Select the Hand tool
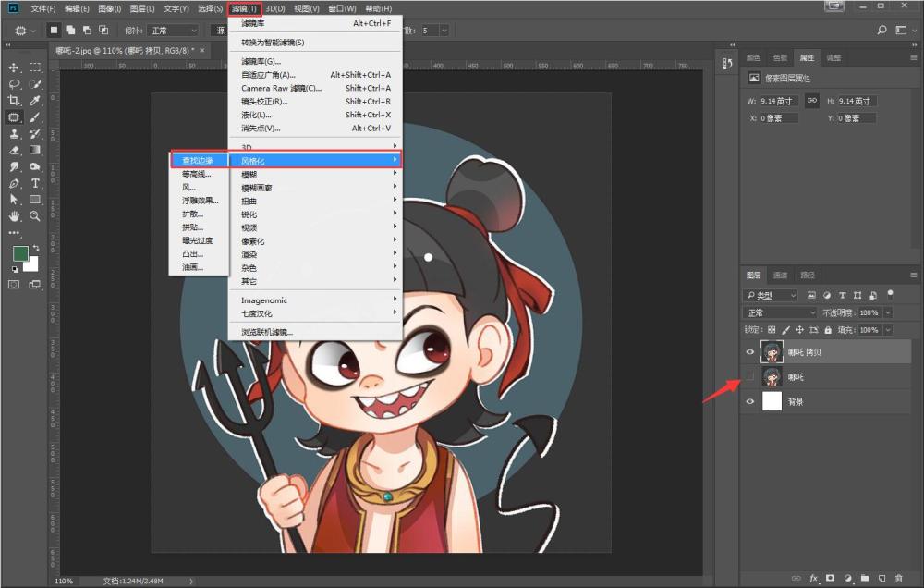The height and width of the screenshot is (588, 924). pos(14,215)
